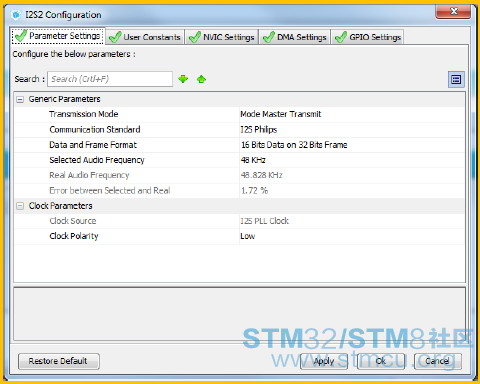This screenshot has height=384, width=480.
Task: Click the Restore Default button
Action: [59, 361]
